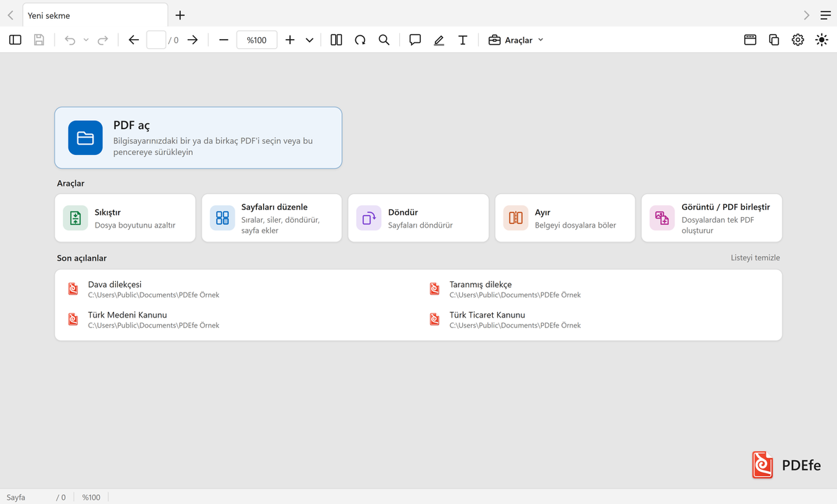Go to previous page arrow
837x504 pixels.
pyautogui.click(x=133, y=40)
